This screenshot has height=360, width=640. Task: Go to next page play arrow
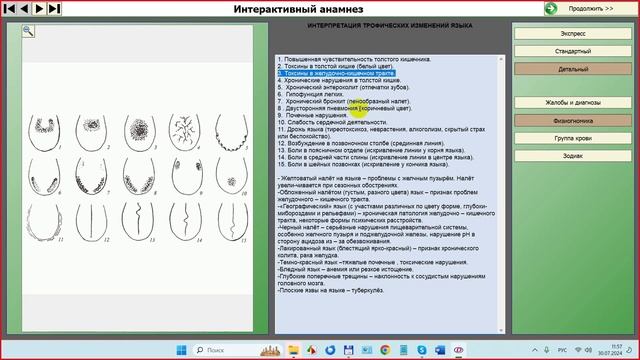tap(39, 9)
